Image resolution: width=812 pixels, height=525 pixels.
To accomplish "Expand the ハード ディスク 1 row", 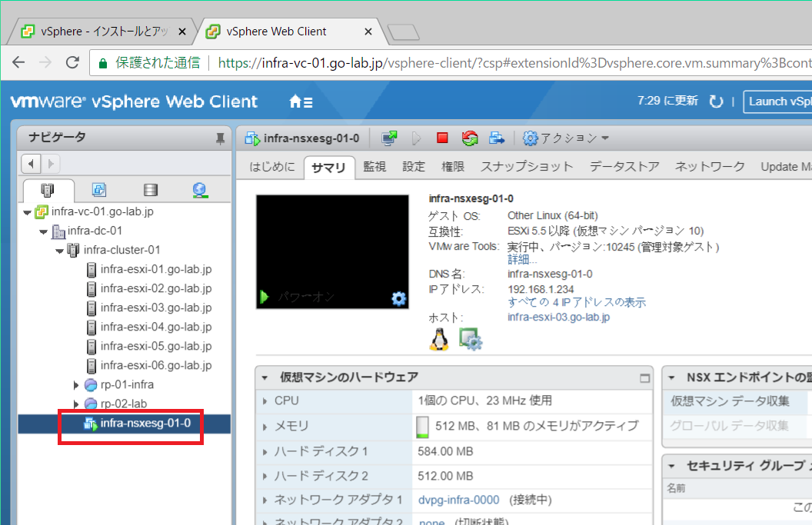I will pos(265,451).
